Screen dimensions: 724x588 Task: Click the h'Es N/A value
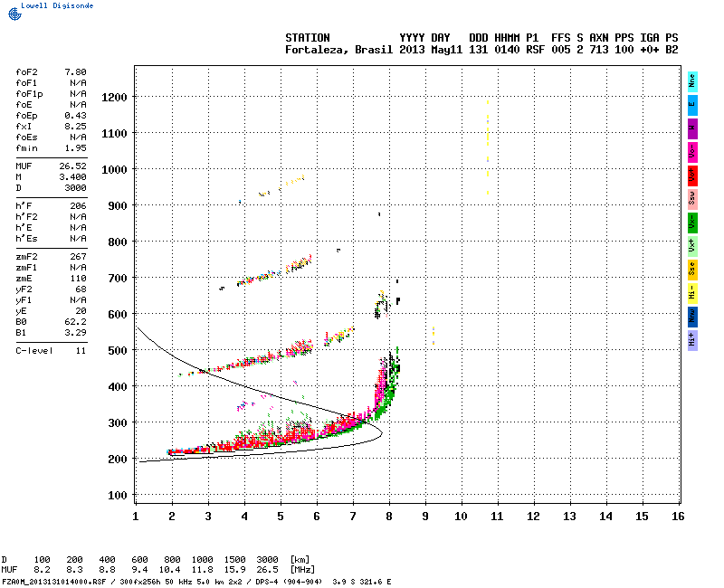coord(78,239)
